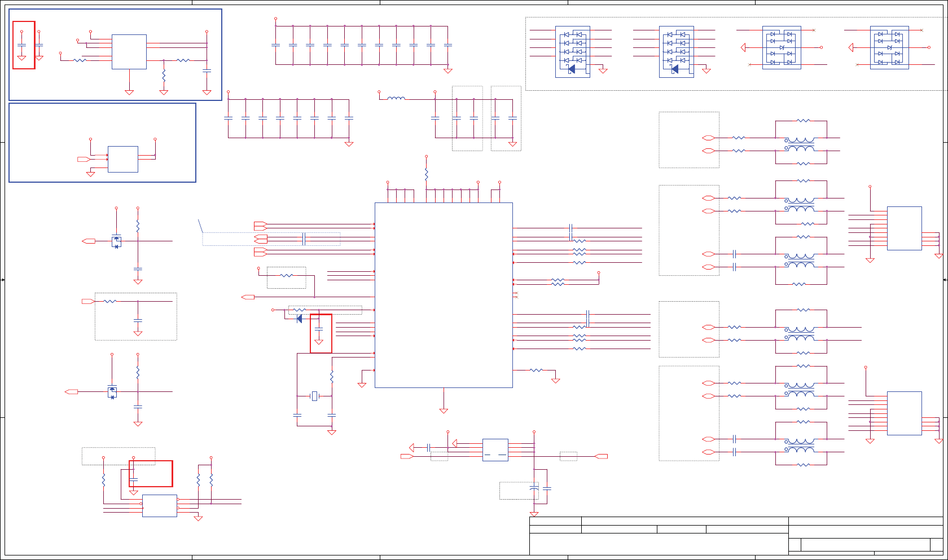
Task: Select resistor in dashed box left of central IC
Action: pyautogui.click(x=287, y=275)
